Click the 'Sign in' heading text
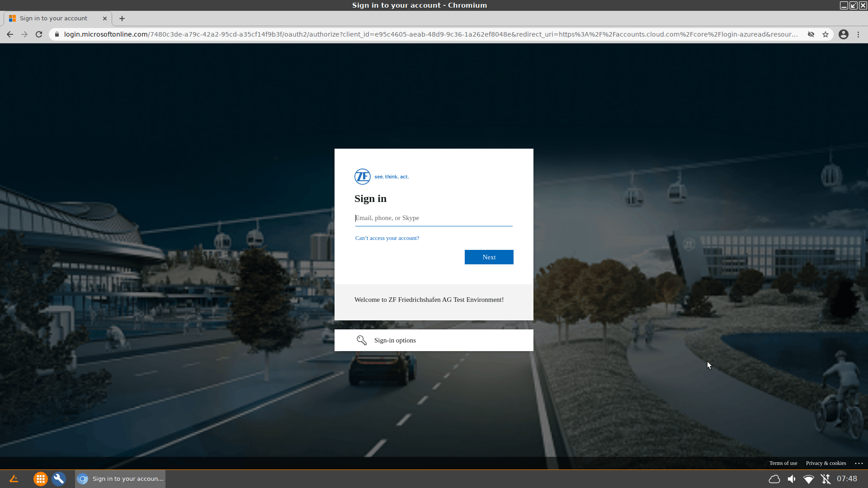 click(x=370, y=199)
